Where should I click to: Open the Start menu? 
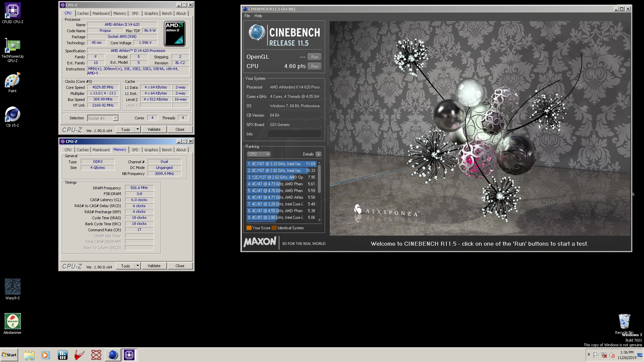tap(9, 355)
